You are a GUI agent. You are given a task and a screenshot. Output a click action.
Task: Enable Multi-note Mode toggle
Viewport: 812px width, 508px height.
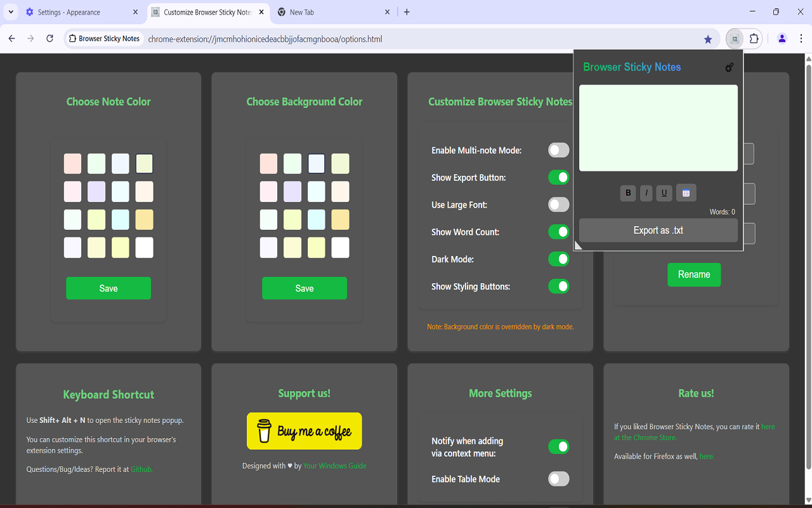(559, 150)
